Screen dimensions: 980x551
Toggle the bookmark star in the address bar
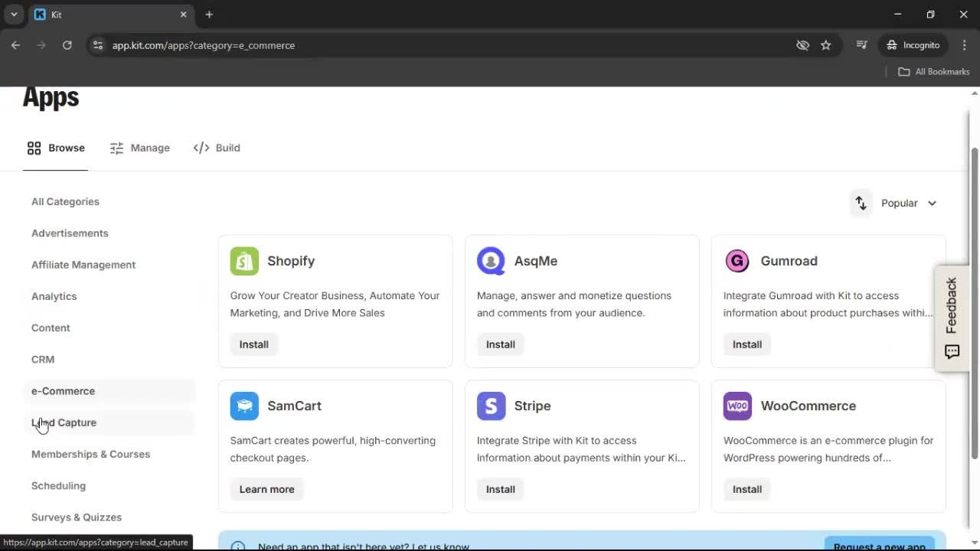point(826,45)
